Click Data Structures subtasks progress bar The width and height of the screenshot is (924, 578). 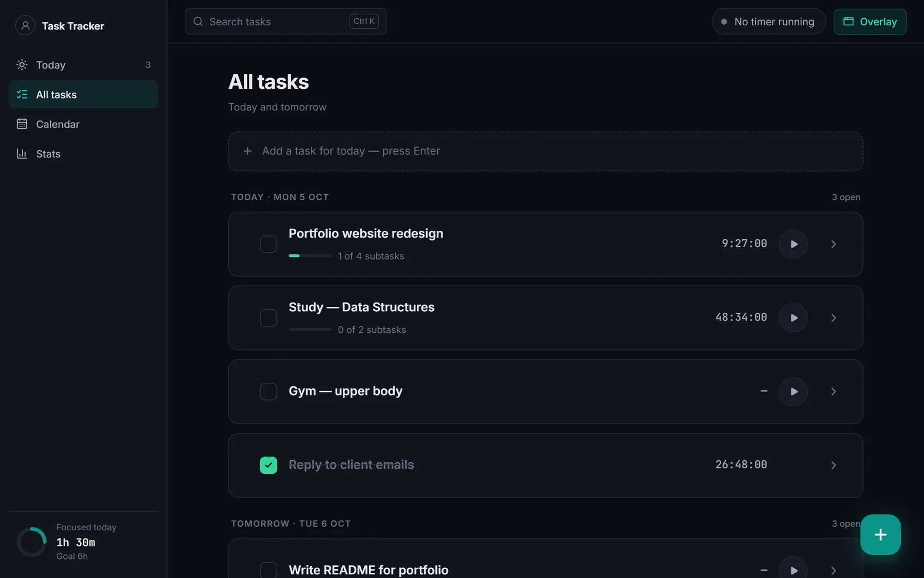click(310, 329)
